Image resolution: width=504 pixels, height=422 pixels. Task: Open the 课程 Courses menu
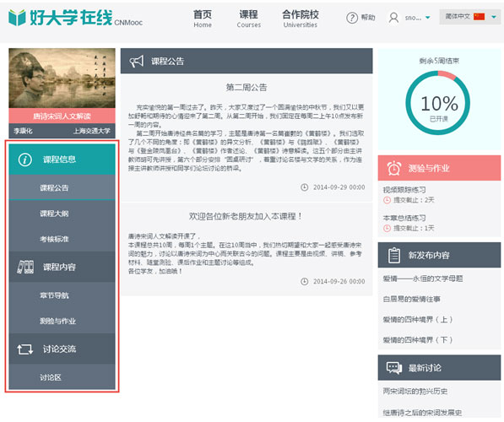(248, 19)
